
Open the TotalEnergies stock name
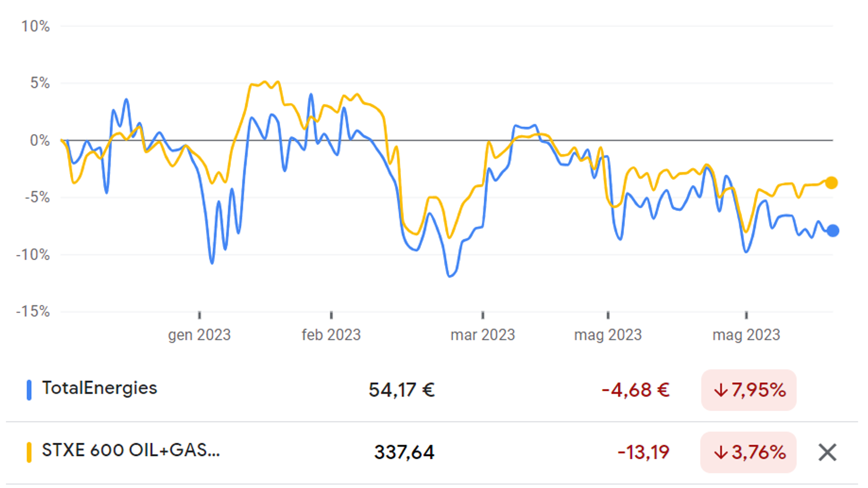(x=100, y=388)
